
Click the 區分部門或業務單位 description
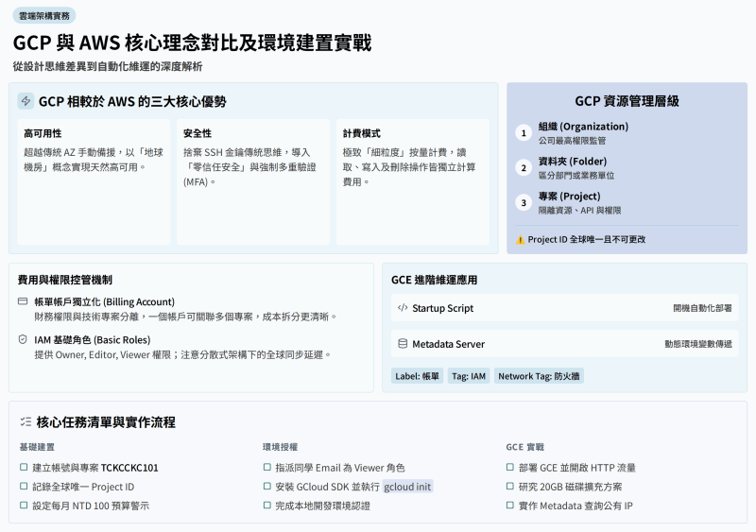tap(576, 176)
